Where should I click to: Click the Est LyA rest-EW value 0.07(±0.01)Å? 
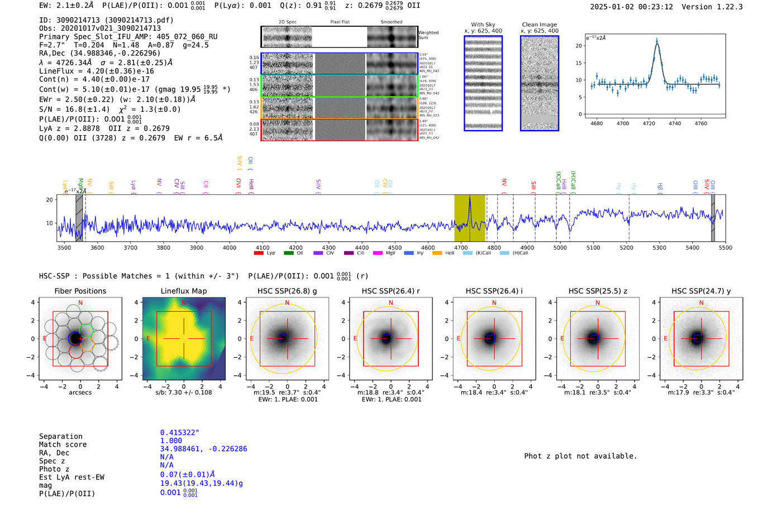(188, 475)
